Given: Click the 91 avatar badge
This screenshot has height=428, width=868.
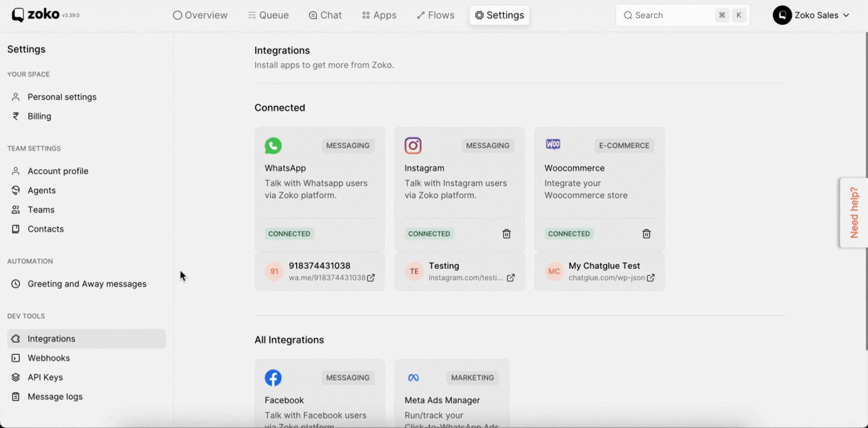Looking at the screenshot, I should (x=274, y=271).
